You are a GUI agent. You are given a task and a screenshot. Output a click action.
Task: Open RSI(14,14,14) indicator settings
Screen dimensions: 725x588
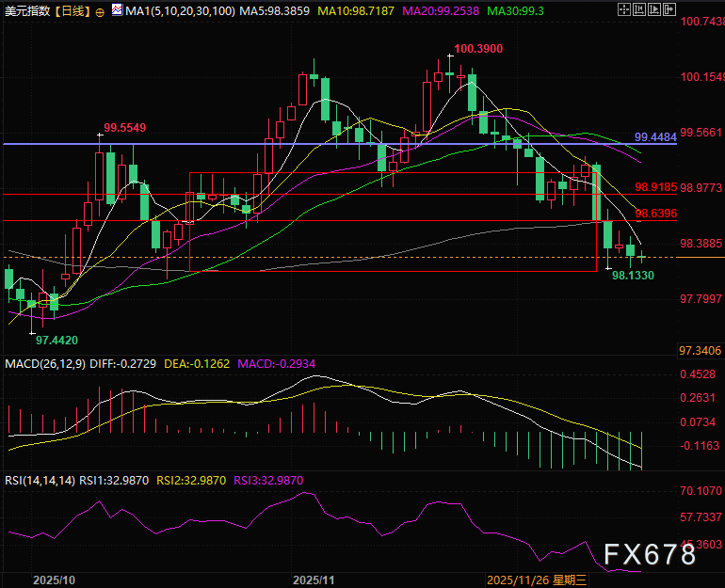tap(40, 480)
